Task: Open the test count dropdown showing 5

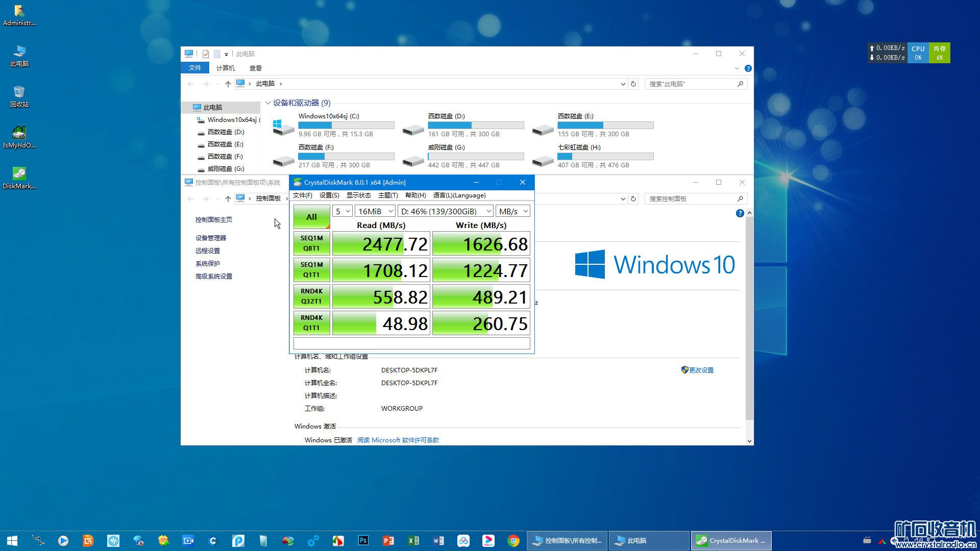Action: [x=342, y=211]
